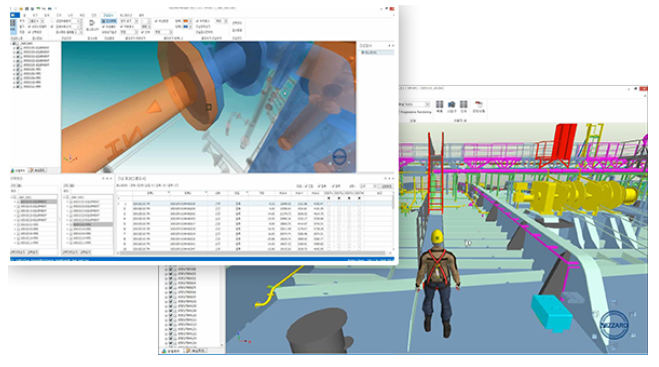Click the first button beneath the second lower tree panel

pyautogui.click(x=71, y=252)
